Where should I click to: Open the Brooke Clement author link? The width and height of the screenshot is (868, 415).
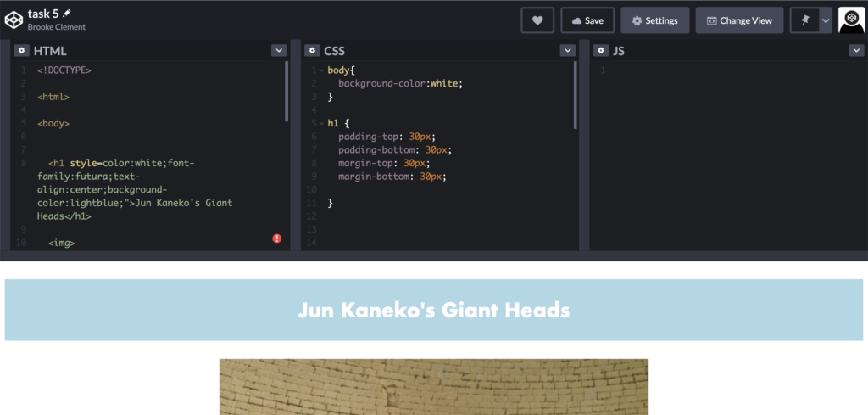(x=56, y=27)
